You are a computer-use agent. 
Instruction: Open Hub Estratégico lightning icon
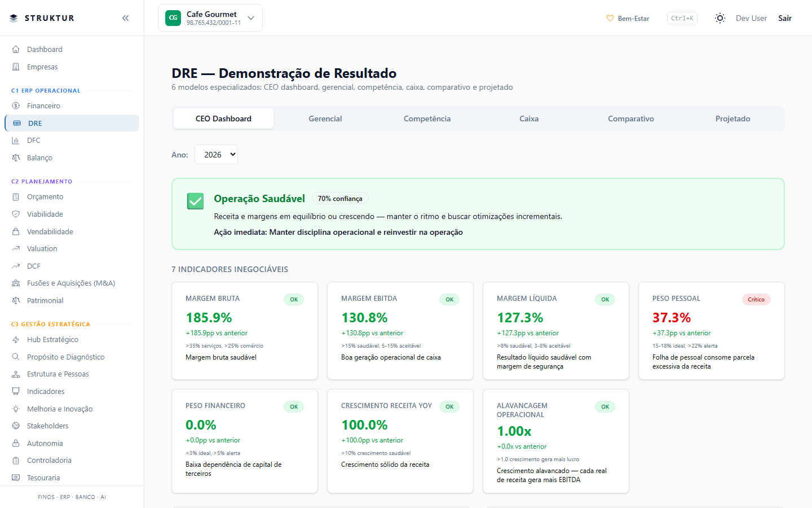[16, 339]
